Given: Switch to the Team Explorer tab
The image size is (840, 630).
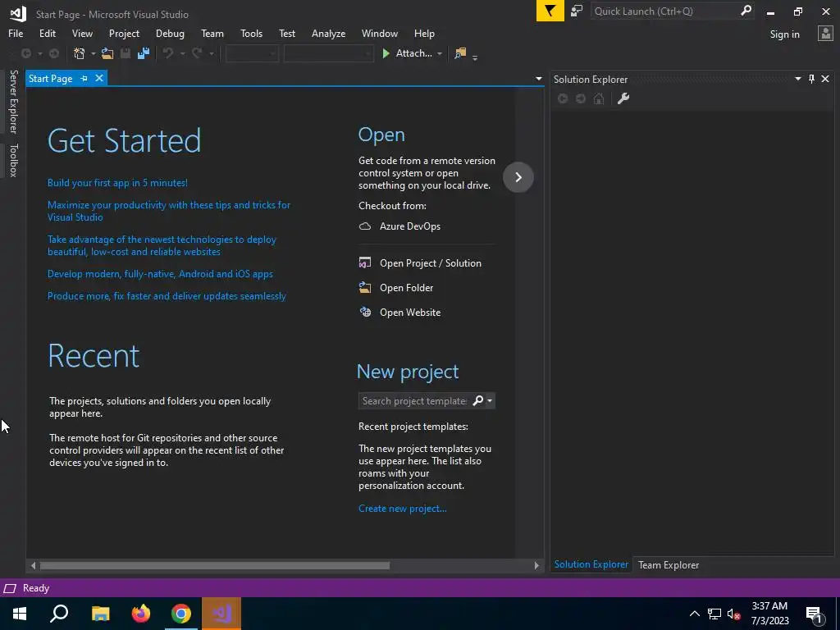Looking at the screenshot, I should coord(668,564).
